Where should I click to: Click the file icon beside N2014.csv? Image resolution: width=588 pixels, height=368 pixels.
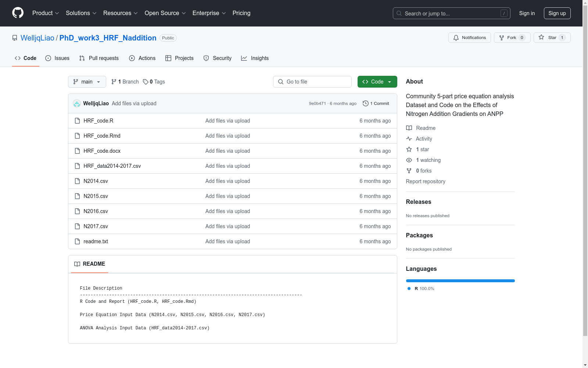pyautogui.click(x=77, y=181)
